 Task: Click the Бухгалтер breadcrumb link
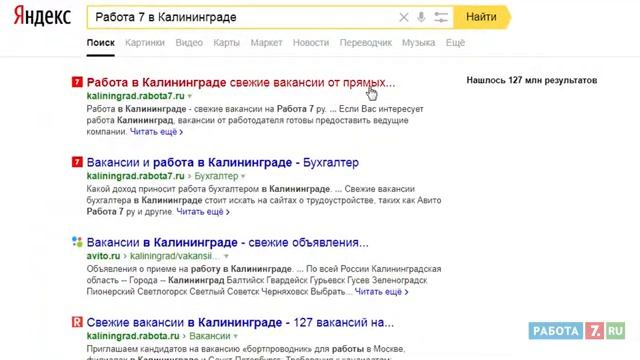tap(216, 176)
